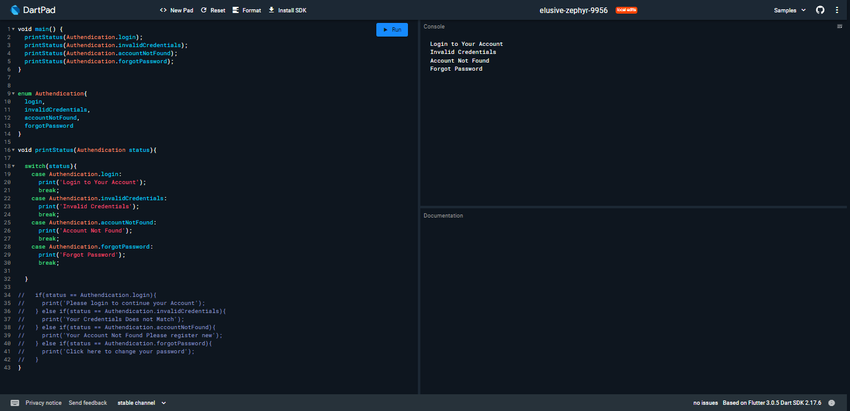The image size is (850, 411).
Task: Click print('Invalid Credentials'); line
Action: point(89,207)
